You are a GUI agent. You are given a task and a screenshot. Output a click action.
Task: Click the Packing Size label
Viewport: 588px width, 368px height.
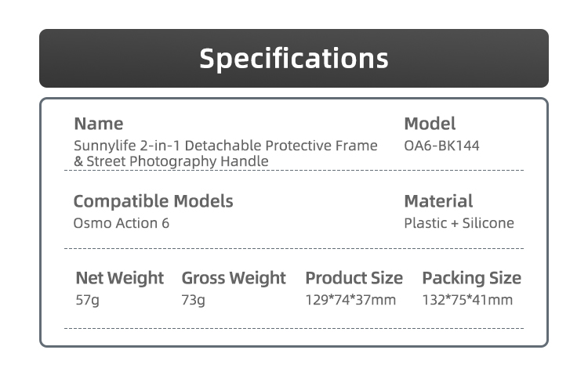pos(471,278)
